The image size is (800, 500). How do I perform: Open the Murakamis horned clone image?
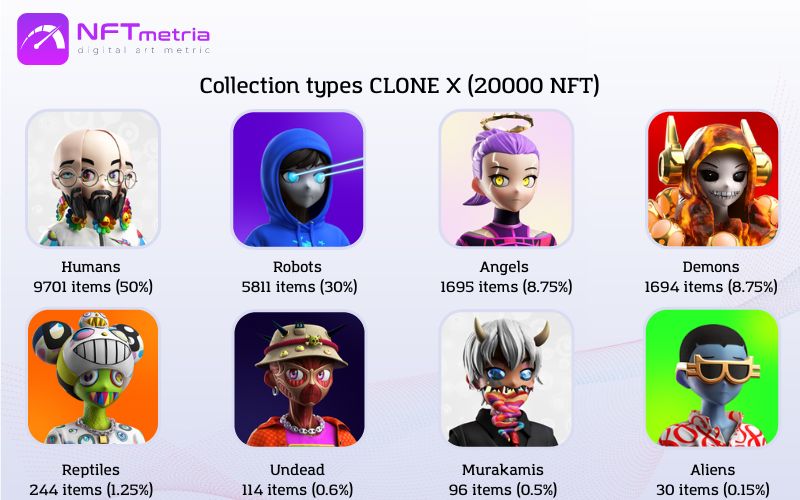click(507, 379)
